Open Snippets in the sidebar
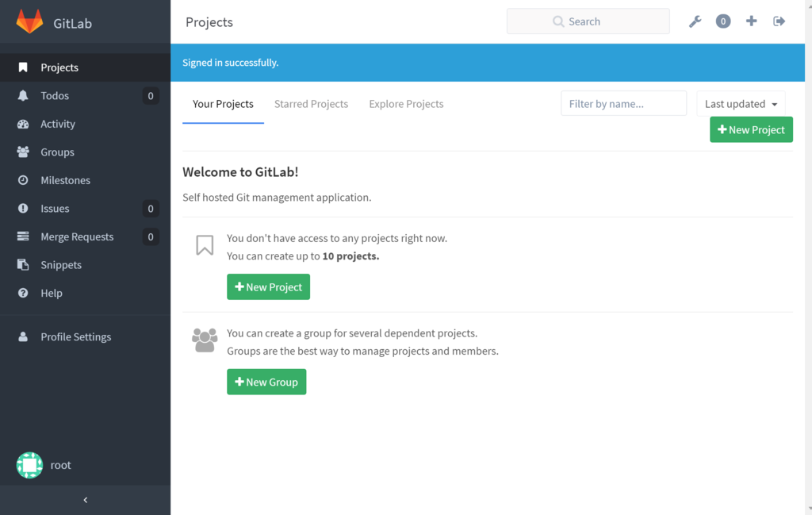This screenshot has height=515, width=812. click(85, 265)
